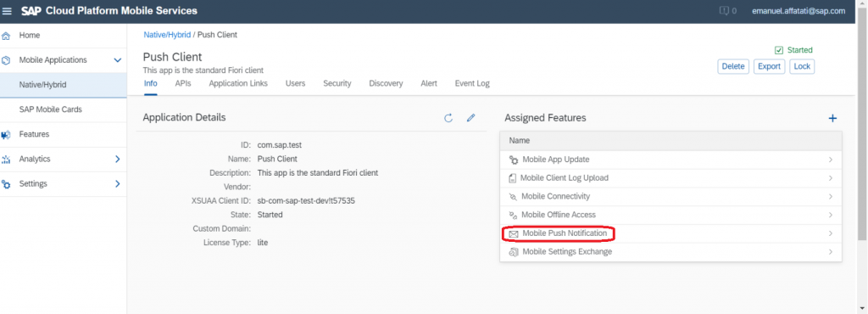This screenshot has height=314, width=868.
Task: Open the feedback notifications icon
Action: click(724, 11)
